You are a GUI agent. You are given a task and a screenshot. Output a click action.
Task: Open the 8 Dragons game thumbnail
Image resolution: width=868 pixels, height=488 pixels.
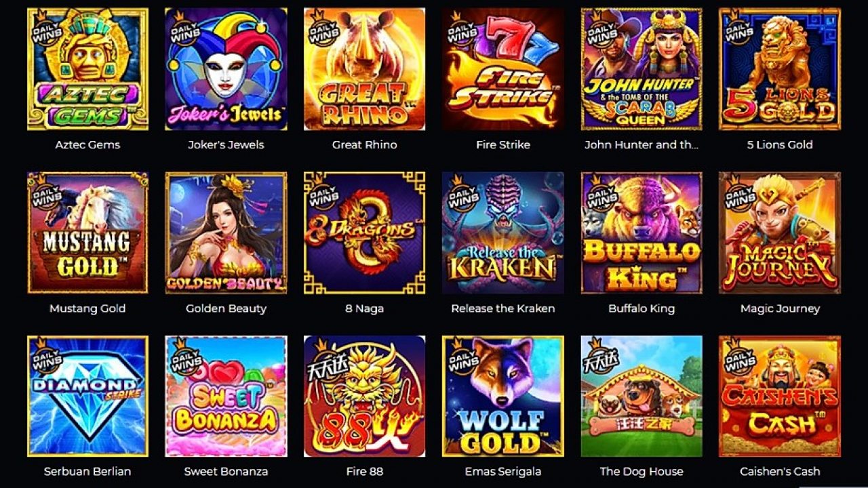(x=364, y=232)
